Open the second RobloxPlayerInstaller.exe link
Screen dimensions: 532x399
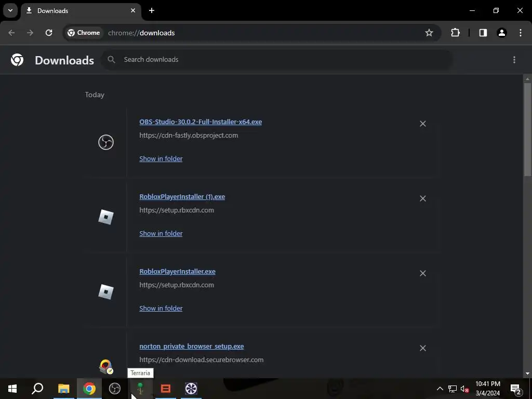178,271
